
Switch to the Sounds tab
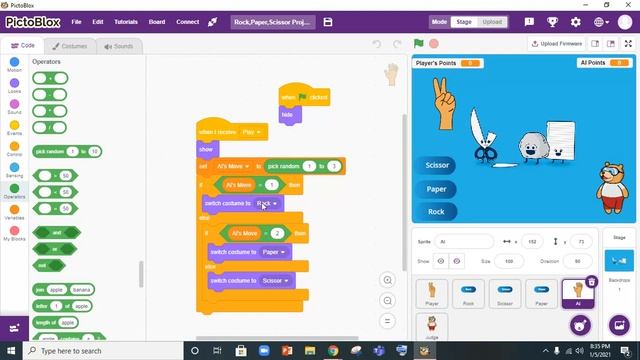(x=119, y=46)
